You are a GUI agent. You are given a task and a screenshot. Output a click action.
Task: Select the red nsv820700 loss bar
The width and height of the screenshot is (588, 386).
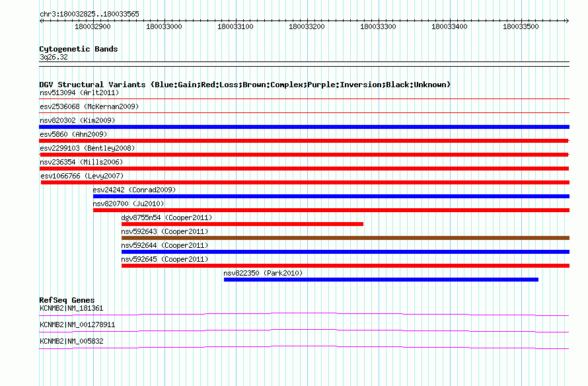pyautogui.click(x=331, y=210)
